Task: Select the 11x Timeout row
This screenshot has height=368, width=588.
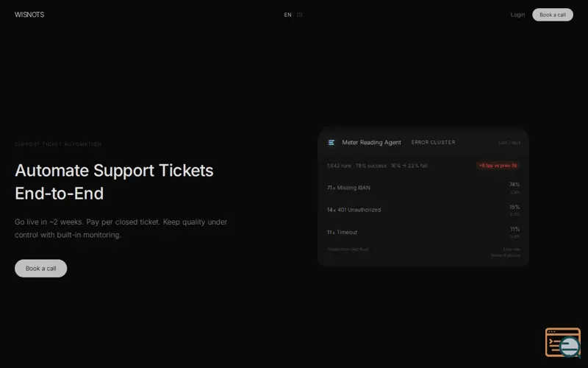Action: 423,233
